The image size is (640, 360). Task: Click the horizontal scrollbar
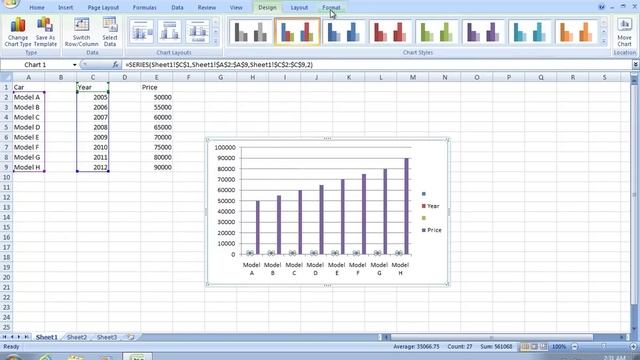pyautogui.click(x=492, y=337)
